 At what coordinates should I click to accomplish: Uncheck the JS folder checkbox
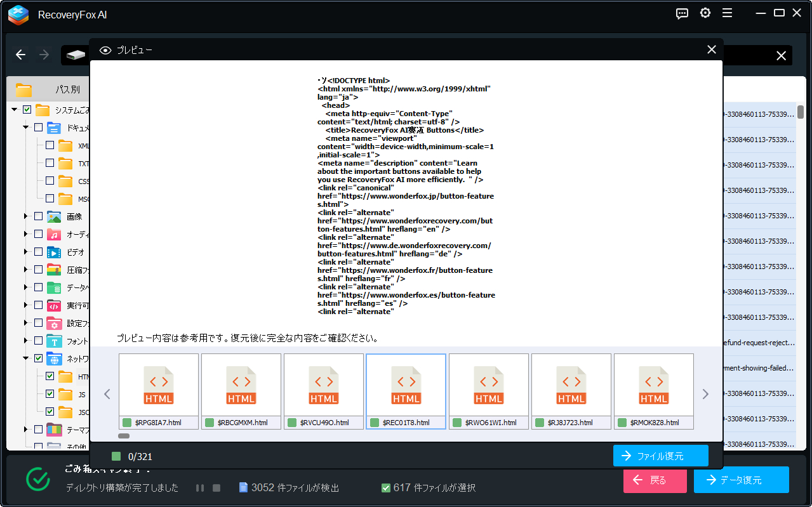click(x=50, y=394)
